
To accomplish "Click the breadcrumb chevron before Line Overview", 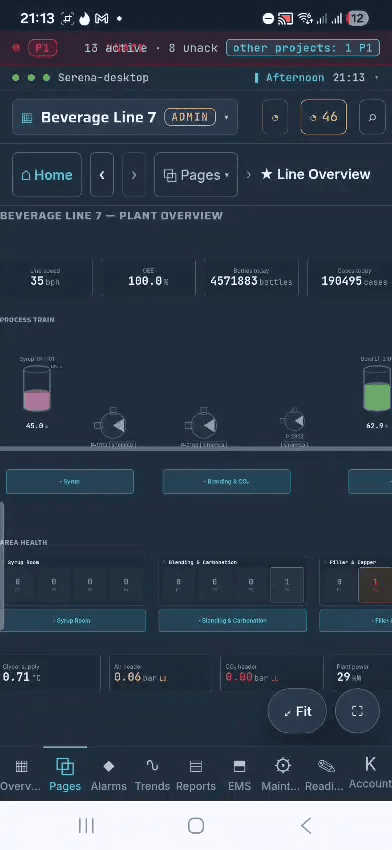I will 249,175.
